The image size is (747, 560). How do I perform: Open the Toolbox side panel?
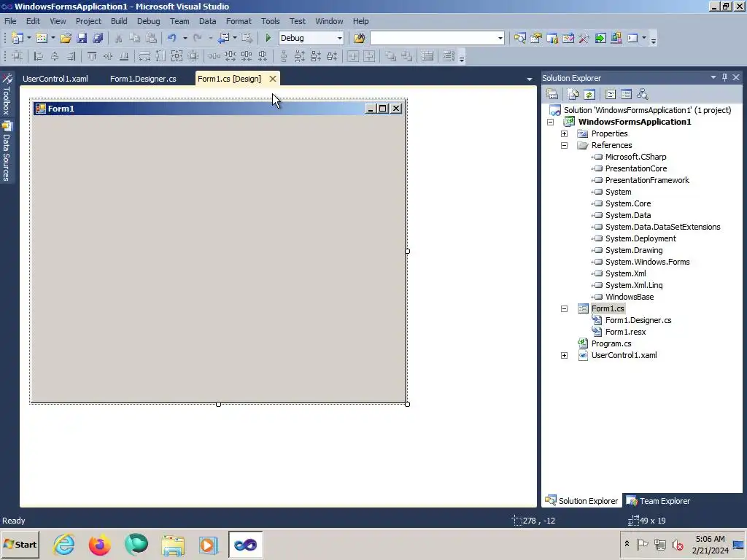coord(7,94)
